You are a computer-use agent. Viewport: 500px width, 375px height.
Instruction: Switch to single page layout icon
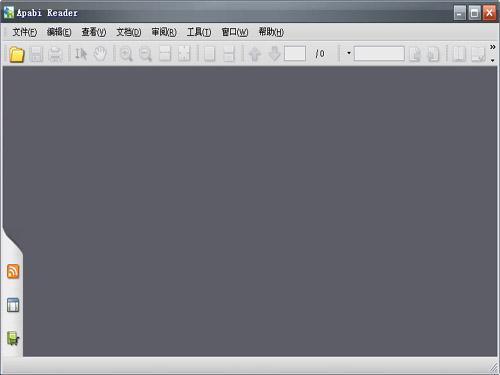pyautogui.click(x=209, y=54)
